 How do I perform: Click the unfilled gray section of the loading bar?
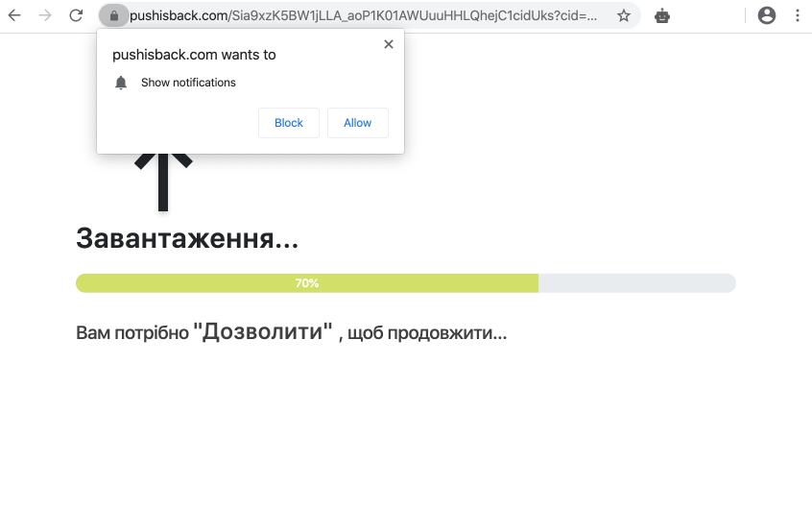[x=636, y=283]
